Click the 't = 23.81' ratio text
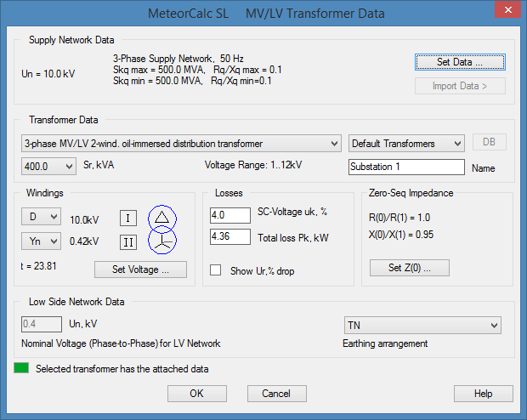The height and width of the screenshot is (420, 527). pyautogui.click(x=38, y=266)
